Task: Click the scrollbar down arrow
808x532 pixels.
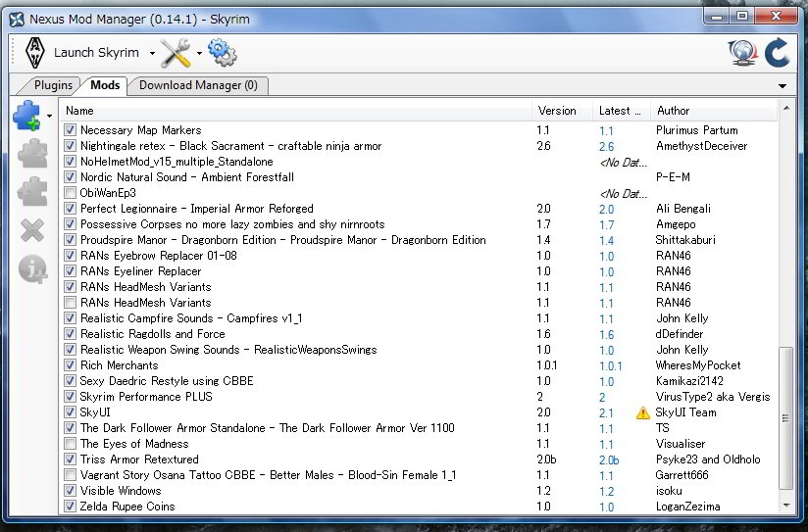Action: pos(785,506)
